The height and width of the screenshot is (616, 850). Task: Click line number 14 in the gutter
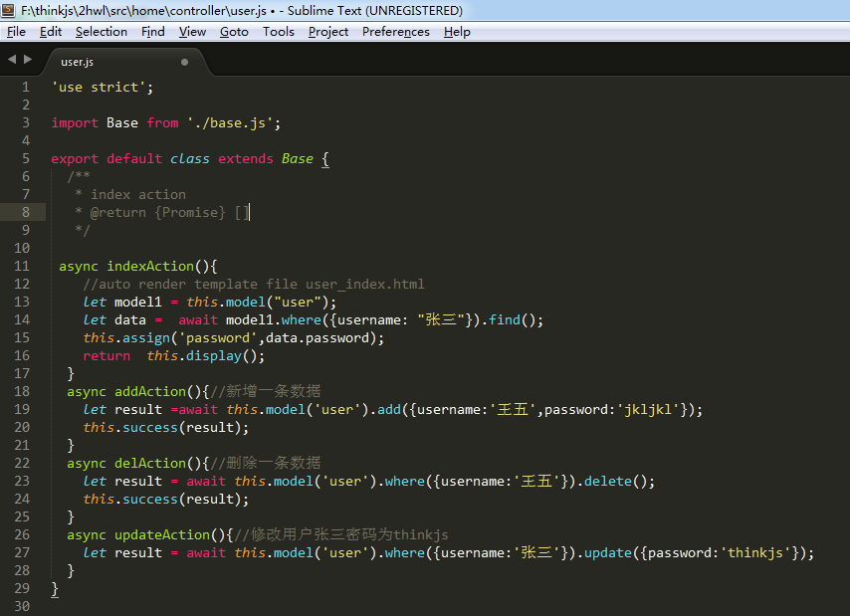click(22, 319)
